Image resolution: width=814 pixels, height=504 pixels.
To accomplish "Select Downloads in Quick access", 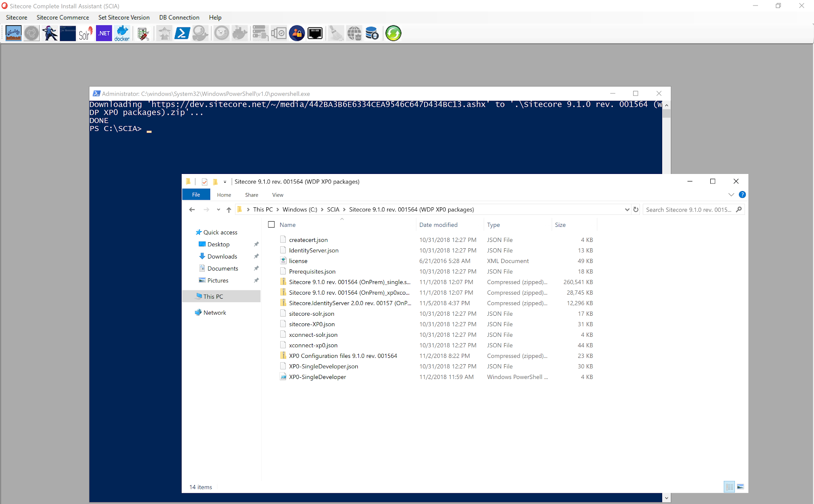I will click(222, 257).
